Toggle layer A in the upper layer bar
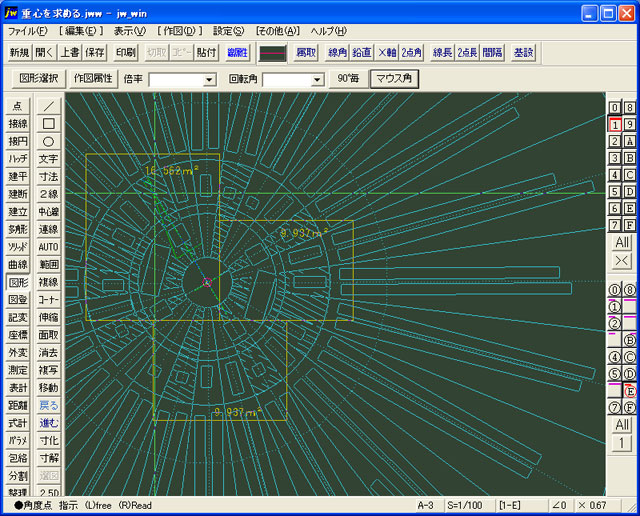This screenshot has height=516, width=640. click(629, 141)
